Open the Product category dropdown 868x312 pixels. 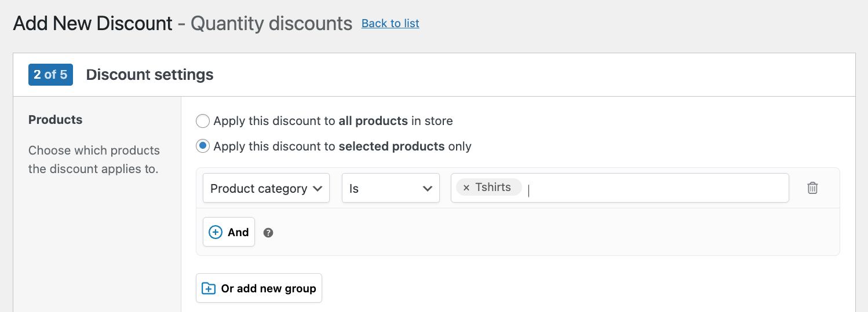pos(266,189)
